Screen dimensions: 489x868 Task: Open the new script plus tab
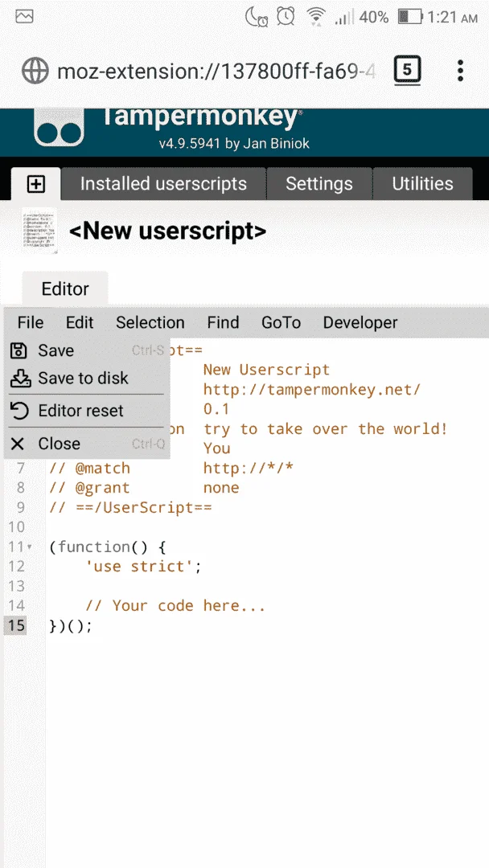[x=36, y=184]
